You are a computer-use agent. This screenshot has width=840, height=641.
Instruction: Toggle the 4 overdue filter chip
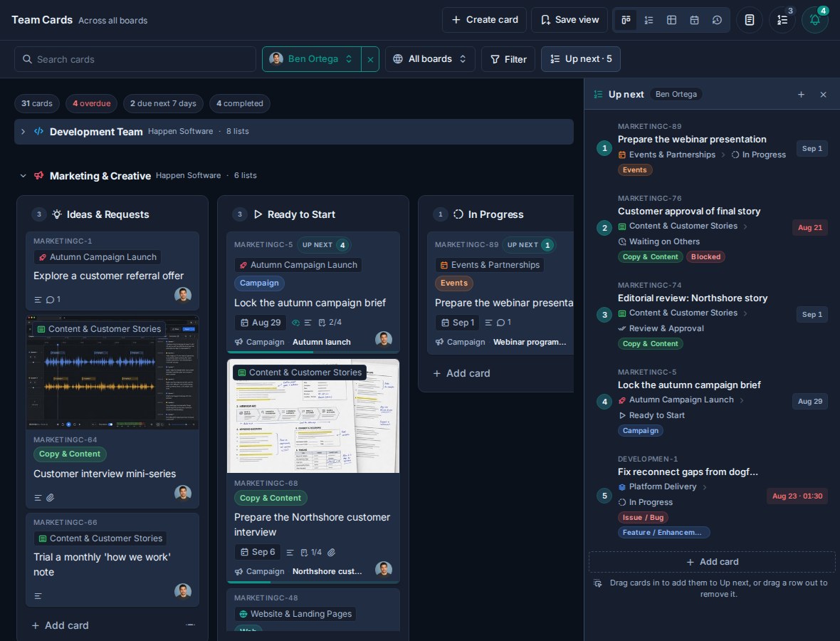point(92,103)
